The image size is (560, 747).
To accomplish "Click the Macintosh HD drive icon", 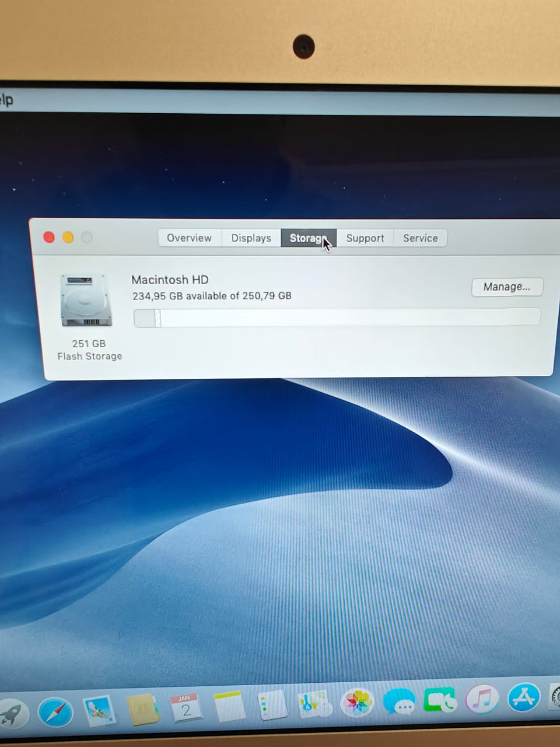I will tap(86, 301).
